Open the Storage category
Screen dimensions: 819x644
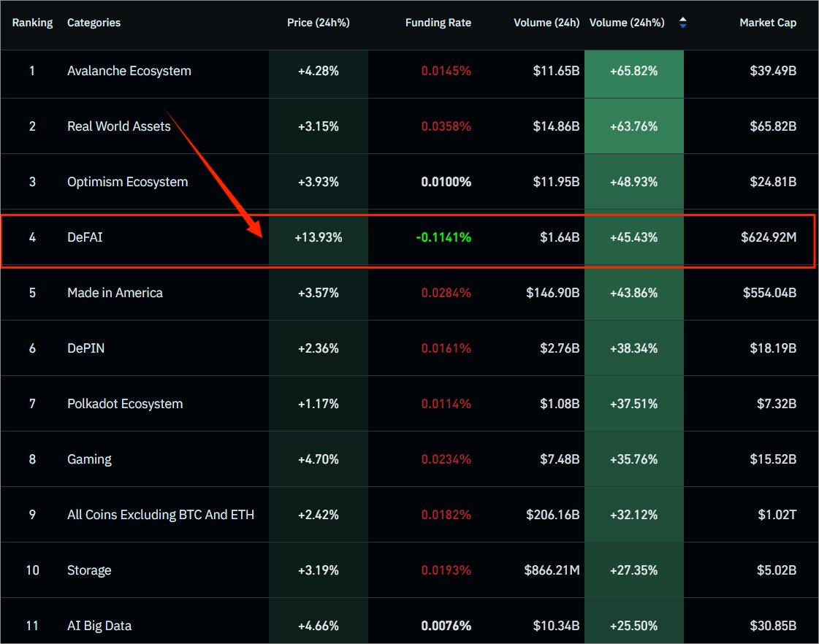(89, 570)
